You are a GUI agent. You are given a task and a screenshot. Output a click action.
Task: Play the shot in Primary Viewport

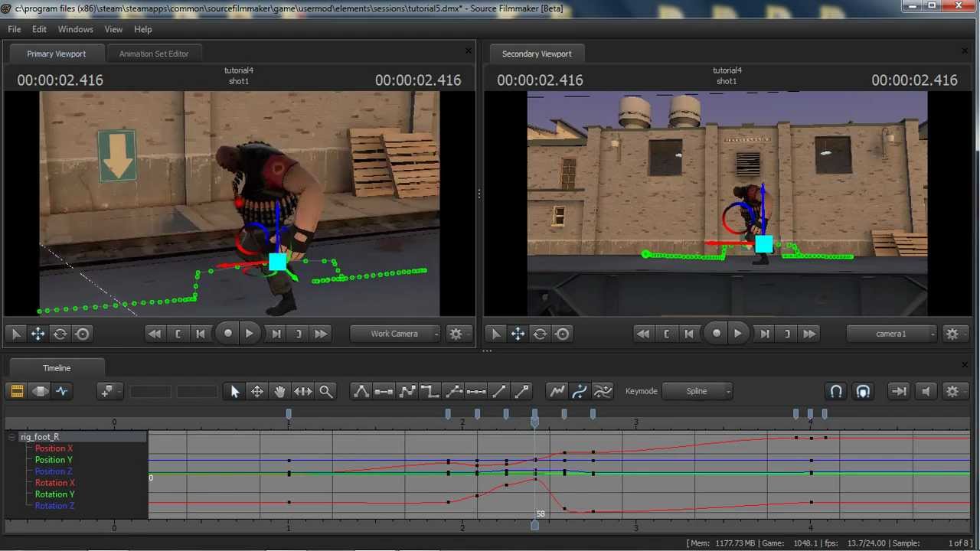249,334
